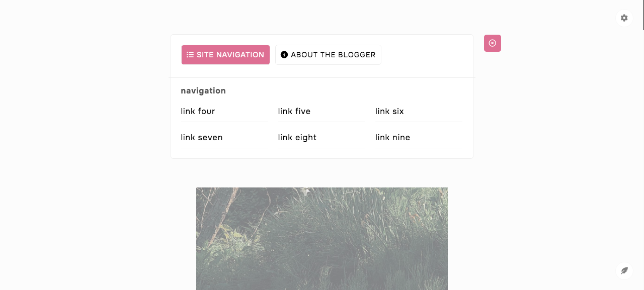
Task: Click the feather icon in bottom corner
Action: 624,270
